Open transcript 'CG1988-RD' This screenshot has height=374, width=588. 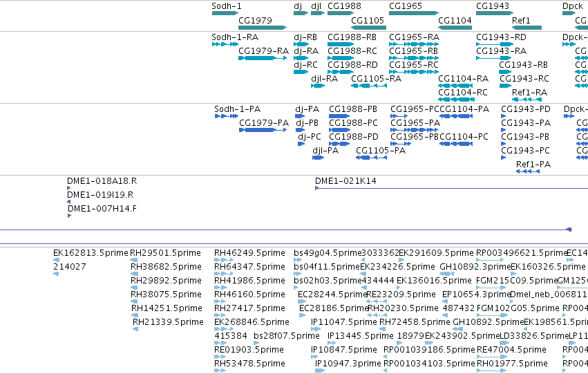pyautogui.click(x=352, y=65)
